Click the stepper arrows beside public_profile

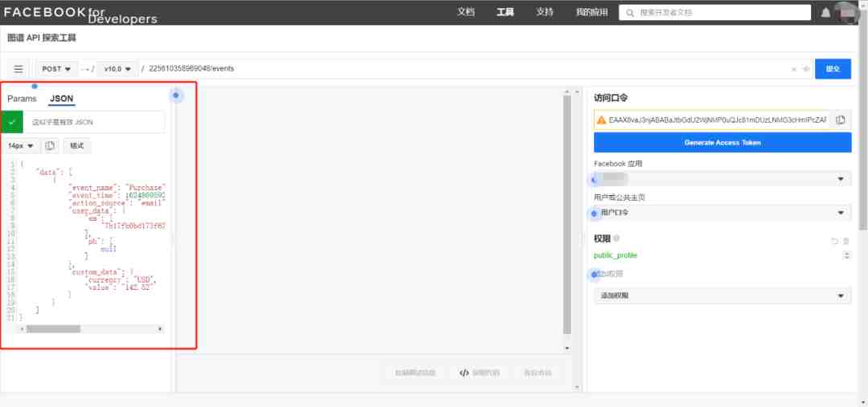click(x=846, y=255)
